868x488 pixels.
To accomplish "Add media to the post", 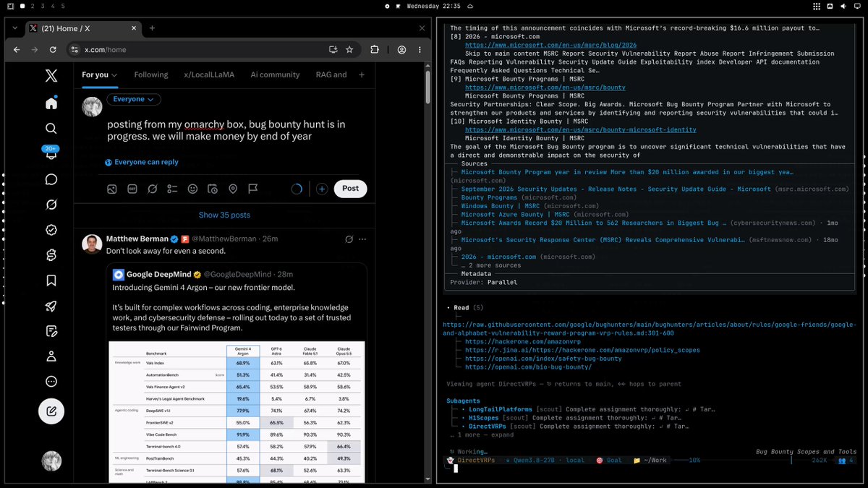I will [x=112, y=189].
